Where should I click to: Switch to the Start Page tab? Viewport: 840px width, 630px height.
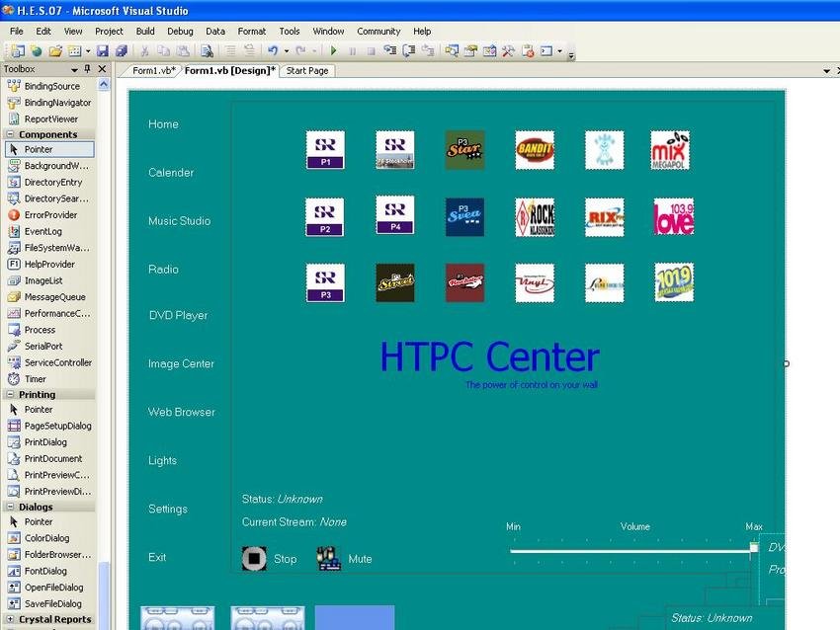307,71
